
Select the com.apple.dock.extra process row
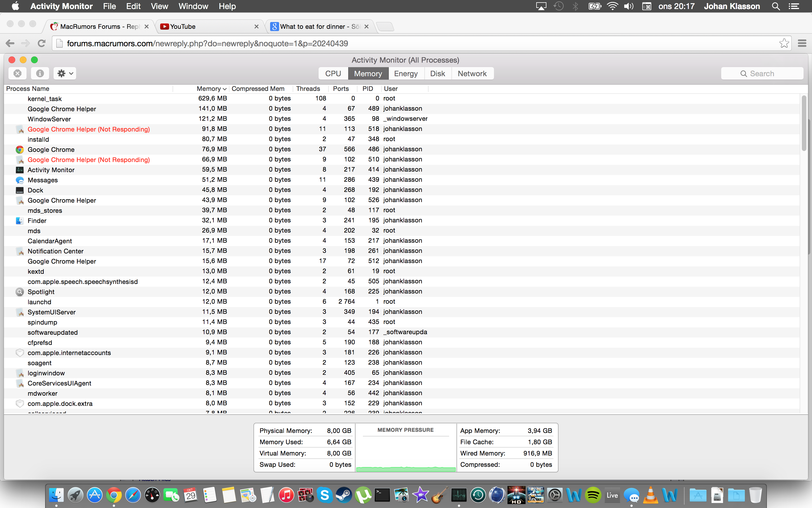click(x=402, y=403)
